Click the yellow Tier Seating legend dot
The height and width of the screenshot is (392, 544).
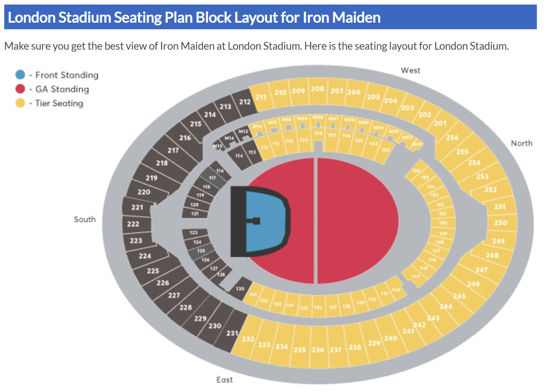(x=20, y=103)
